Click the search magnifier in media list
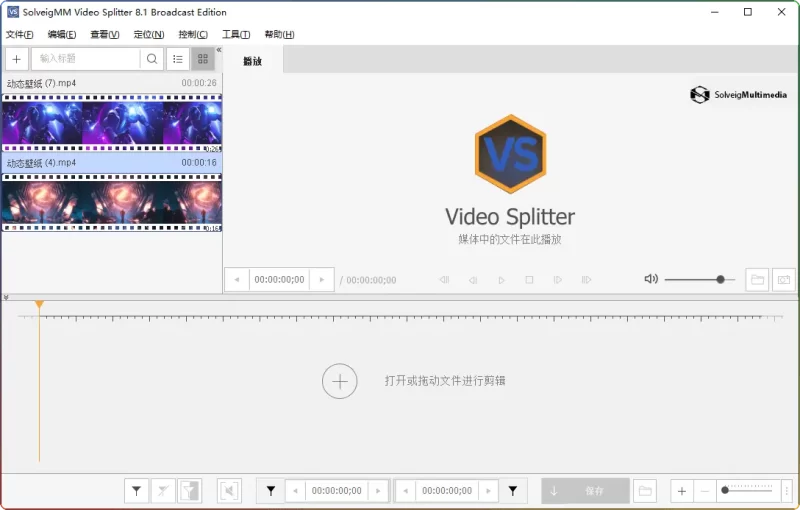The height and width of the screenshot is (510, 800). tap(152, 59)
